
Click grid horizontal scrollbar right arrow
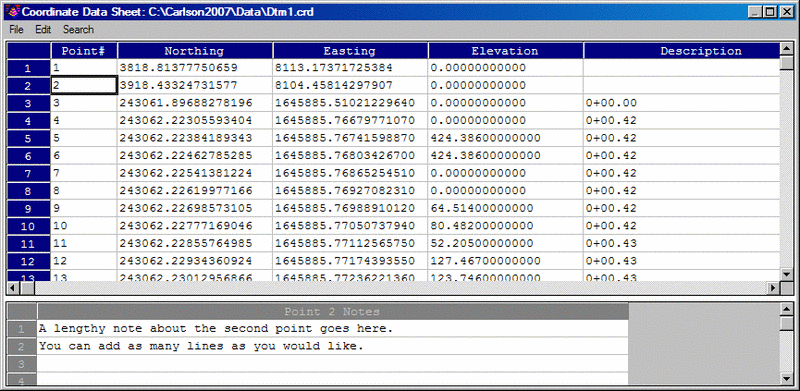pyautogui.click(x=774, y=288)
